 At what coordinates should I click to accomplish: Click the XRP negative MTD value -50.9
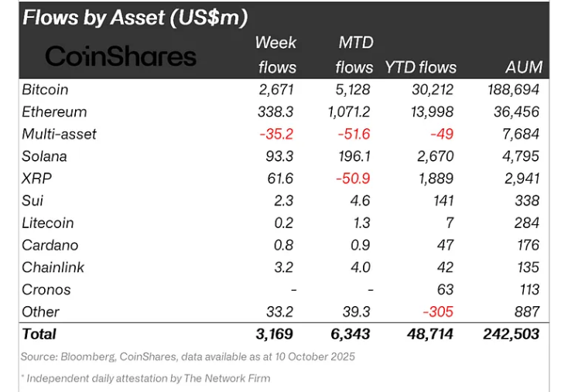pos(354,179)
